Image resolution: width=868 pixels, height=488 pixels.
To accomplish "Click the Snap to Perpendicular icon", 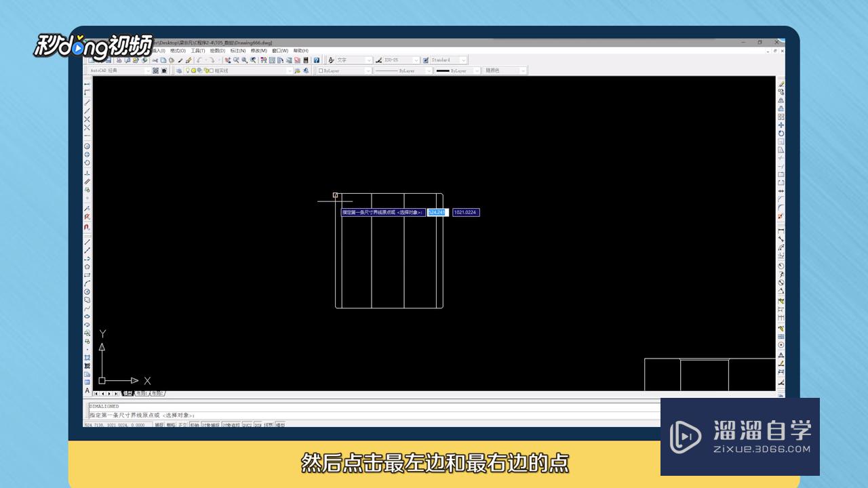I will [87, 173].
